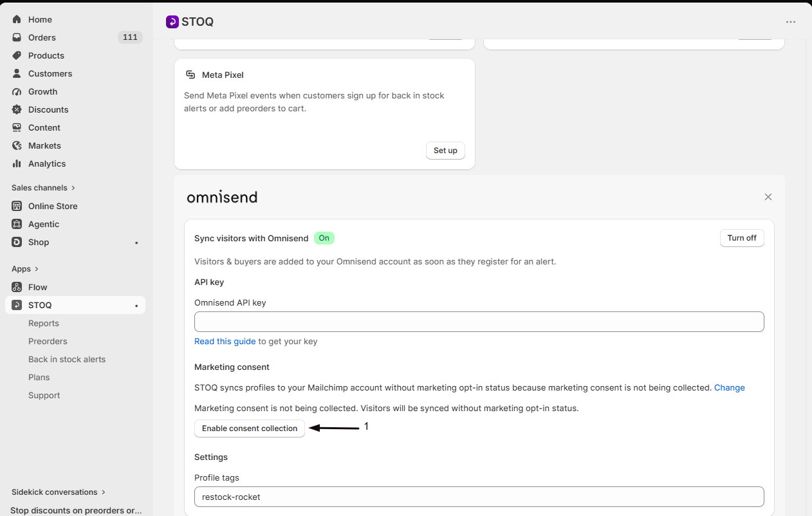Open the Reports page under STOQ
812x516 pixels.
point(44,323)
